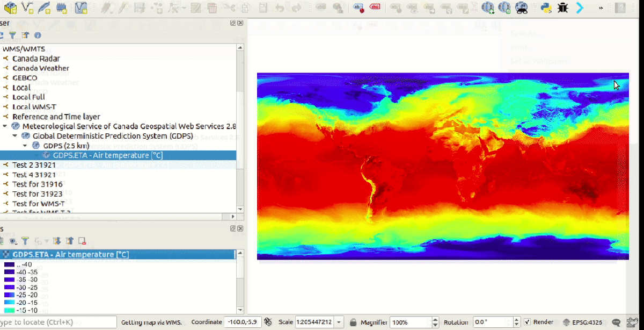
Task: Toggle mouse extents display beside coordinate
Action: (x=267, y=322)
